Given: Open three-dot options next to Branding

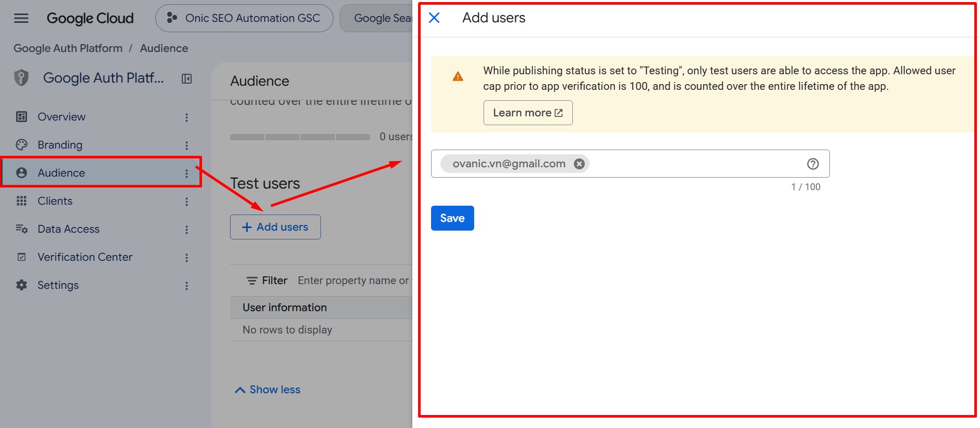Looking at the screenshot, I should click(x=186, y=145).
